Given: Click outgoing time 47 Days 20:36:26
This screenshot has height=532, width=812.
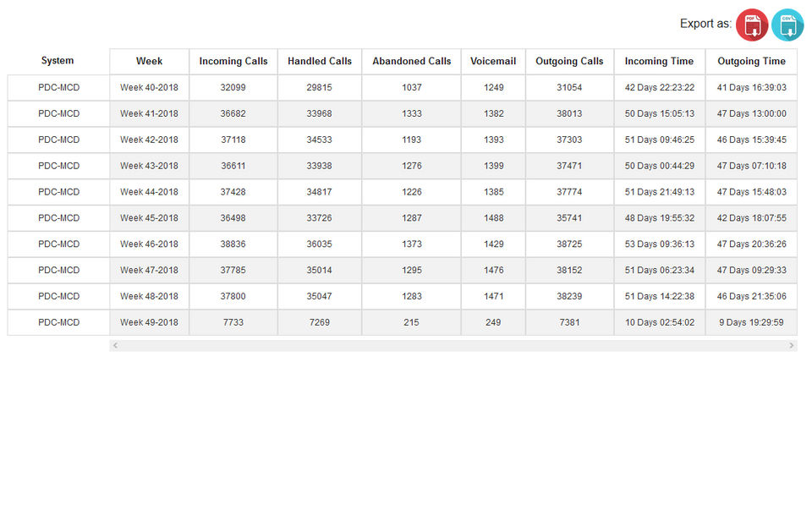Looking at the screenshot, I should click(751, 244).
